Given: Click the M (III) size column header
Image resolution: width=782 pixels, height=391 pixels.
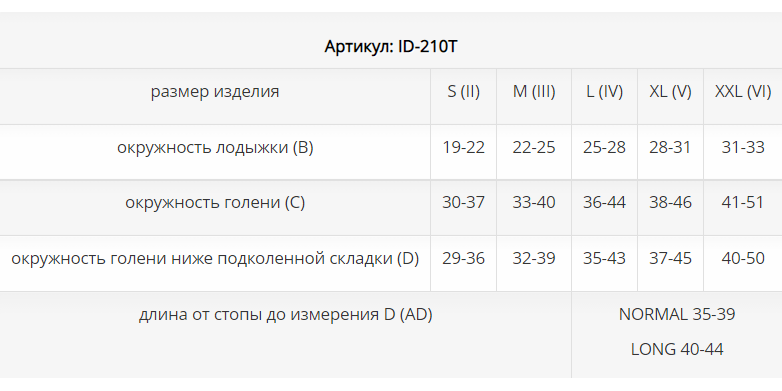Looking at the screenshot, I should [x=534, y=92].
